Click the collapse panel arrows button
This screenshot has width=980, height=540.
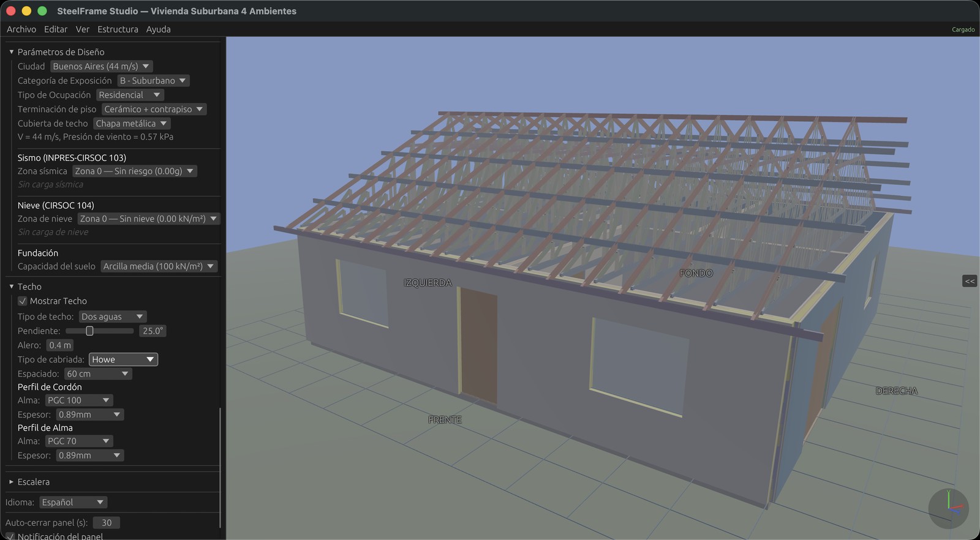[x=970, y=281]
